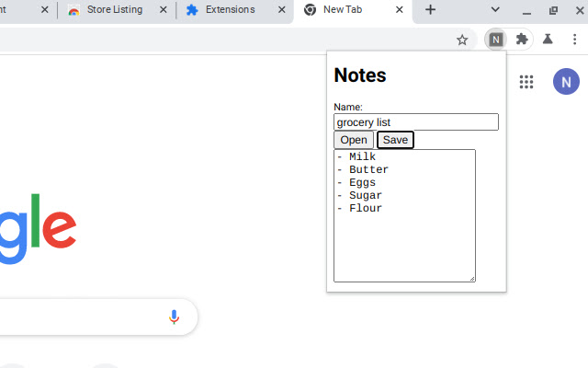The height and width of the screenshot is (368, 588).
Task: Click the '- Milk' line in note
Action: 356,156
